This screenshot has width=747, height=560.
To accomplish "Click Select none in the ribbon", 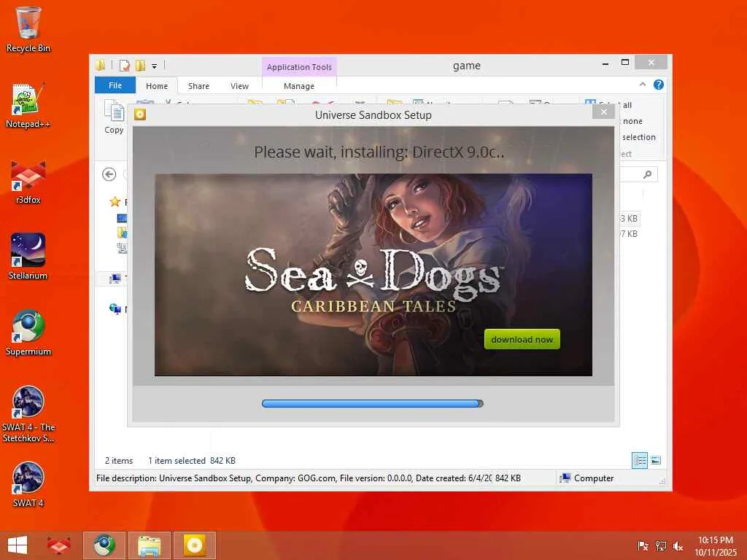I will pos(632,121).
